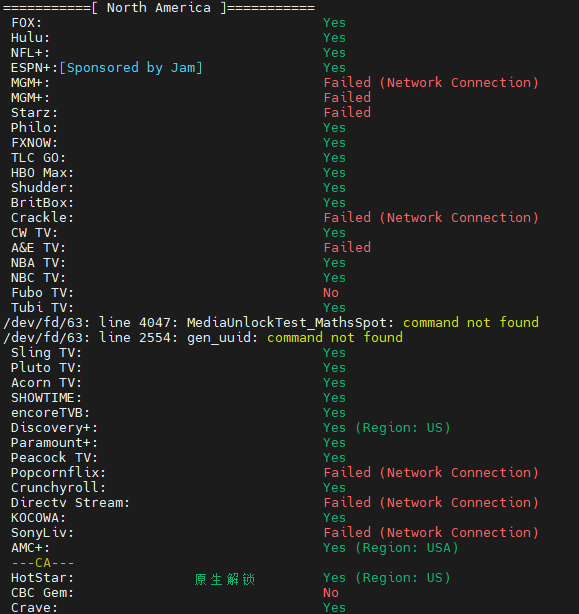
Task: Select the Discovery+ Region US result
Action: (x=387, y=428)
